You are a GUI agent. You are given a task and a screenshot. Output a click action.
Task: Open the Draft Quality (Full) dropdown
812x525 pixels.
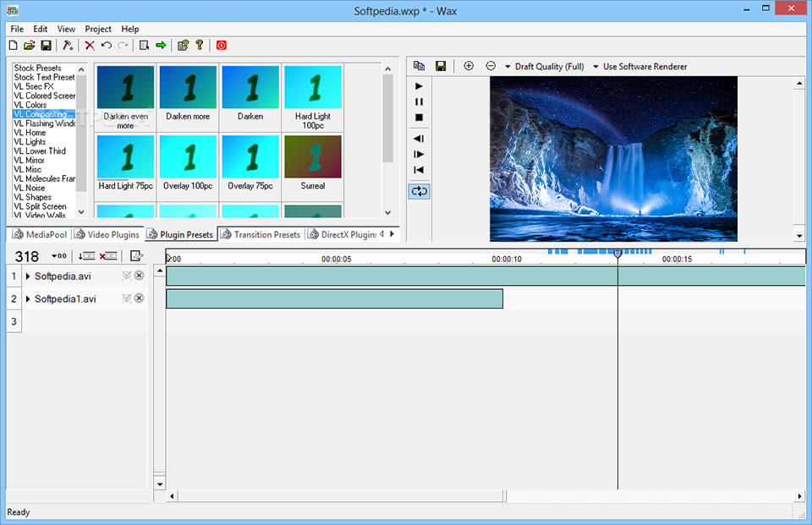pos(545,67)
